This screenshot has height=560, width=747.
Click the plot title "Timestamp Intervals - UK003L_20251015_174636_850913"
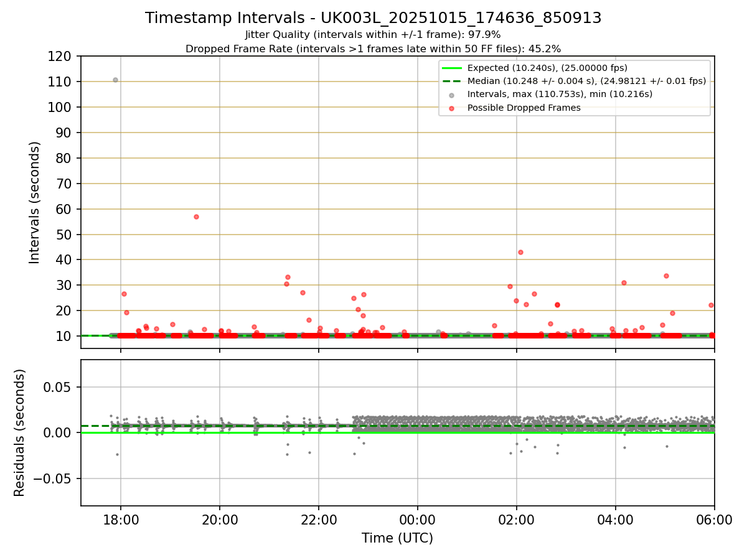coord(374,18)
